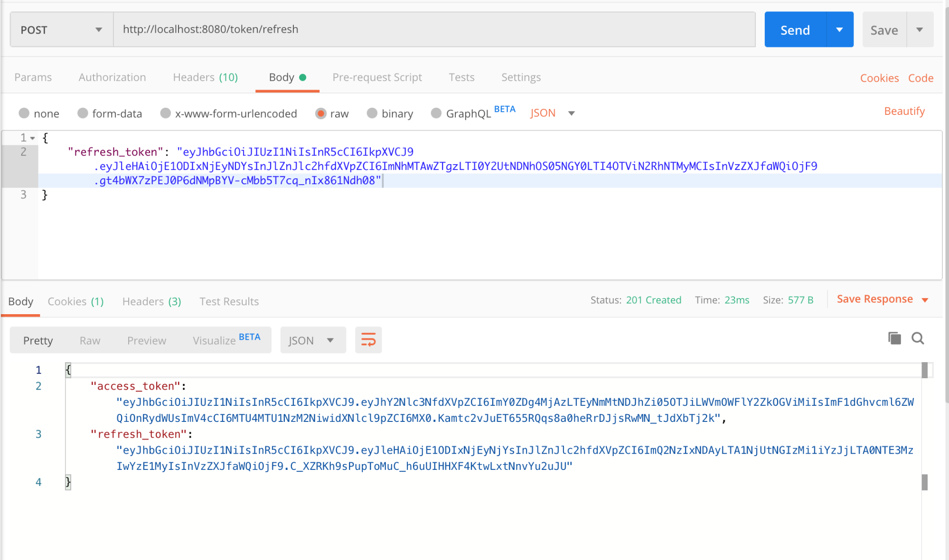This screenshot has height=560, width=949.
Task: View the response Headers tab
Action: point(151,301)
